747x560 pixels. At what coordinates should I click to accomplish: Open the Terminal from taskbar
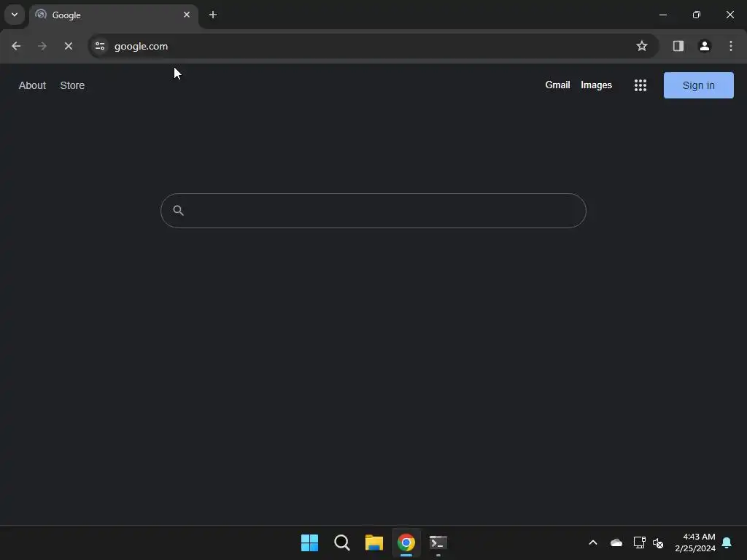coord(438,542)
